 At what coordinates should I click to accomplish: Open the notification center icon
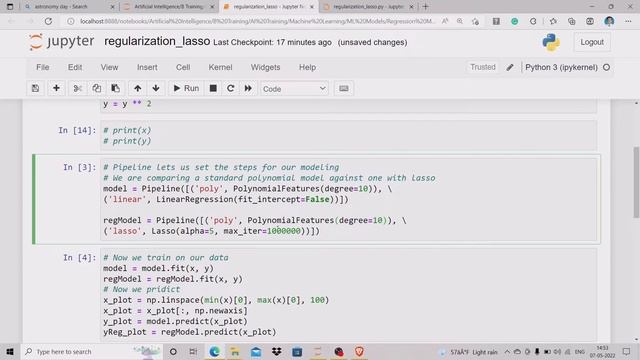click(627, 351)
